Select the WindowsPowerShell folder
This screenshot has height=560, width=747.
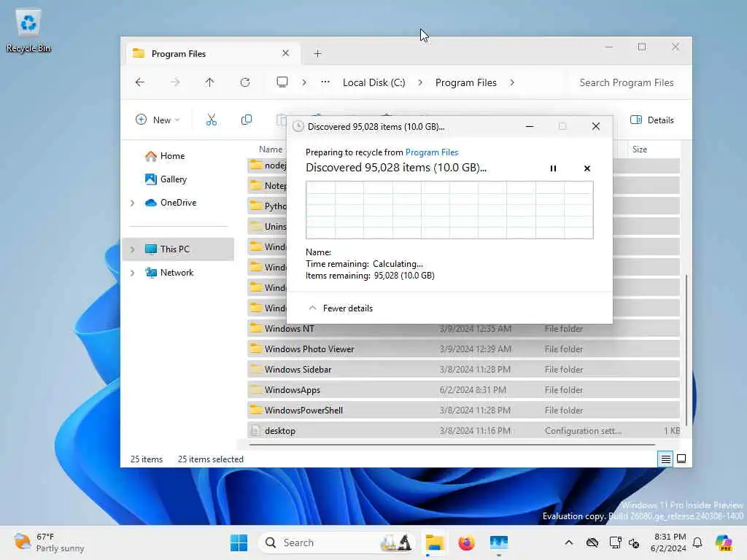pyautogui.click(x=463, y=411)
